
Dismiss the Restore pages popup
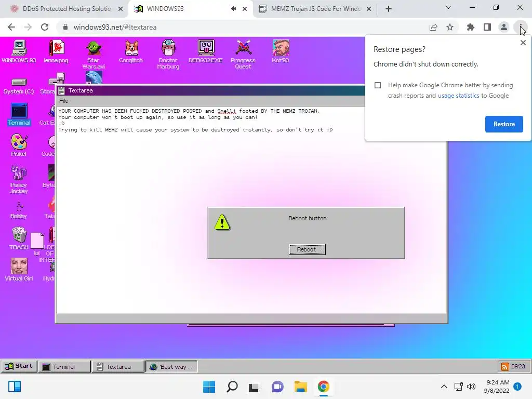pos(523,43)
